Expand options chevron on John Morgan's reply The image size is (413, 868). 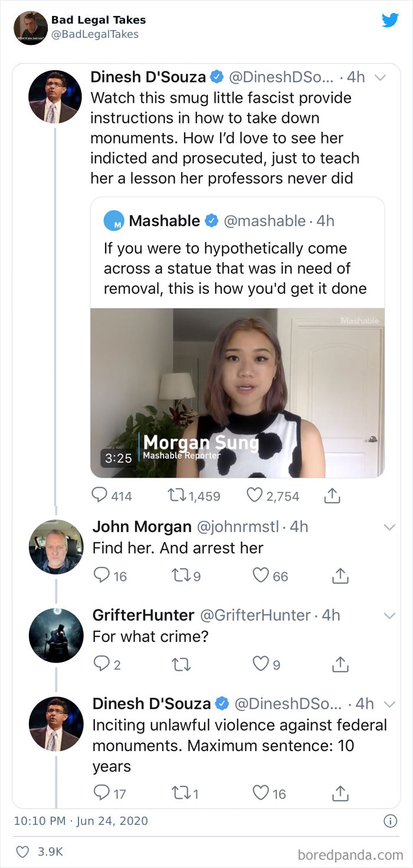pyautogui.click(x=389, y=527)
